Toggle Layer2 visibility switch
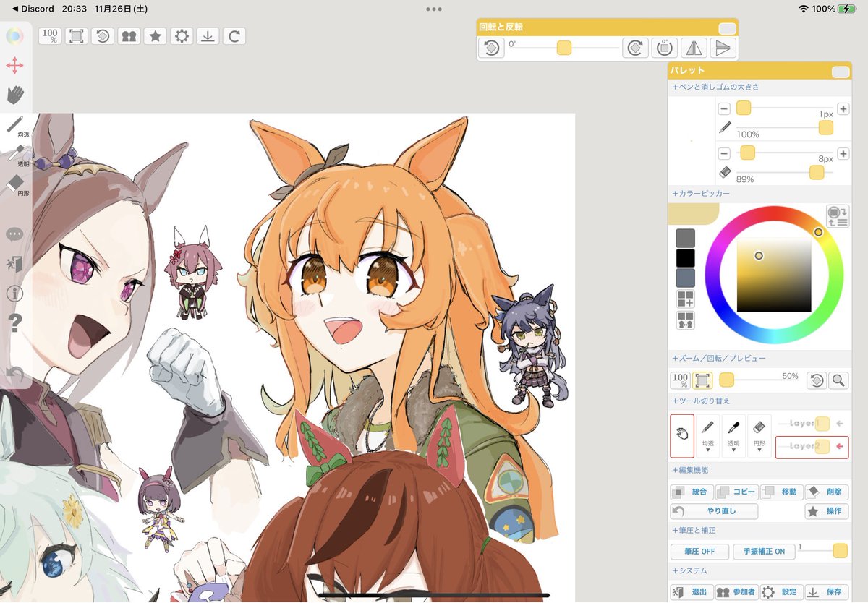 (x=822, y=447)
